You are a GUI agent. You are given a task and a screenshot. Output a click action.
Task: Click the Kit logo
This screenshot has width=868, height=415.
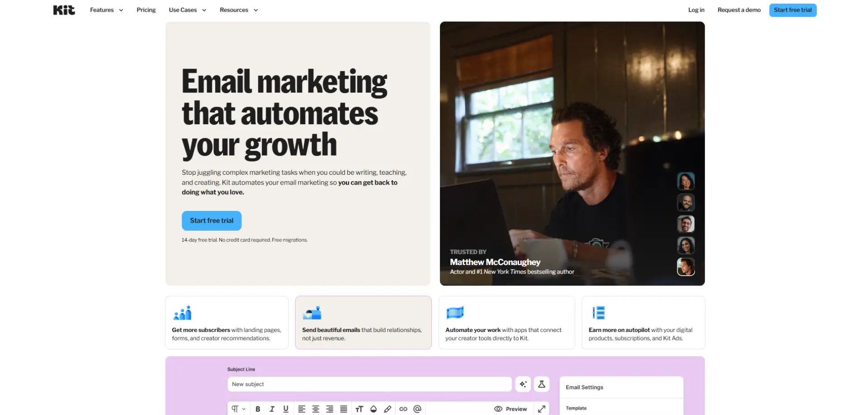click(x=64, y=10)
